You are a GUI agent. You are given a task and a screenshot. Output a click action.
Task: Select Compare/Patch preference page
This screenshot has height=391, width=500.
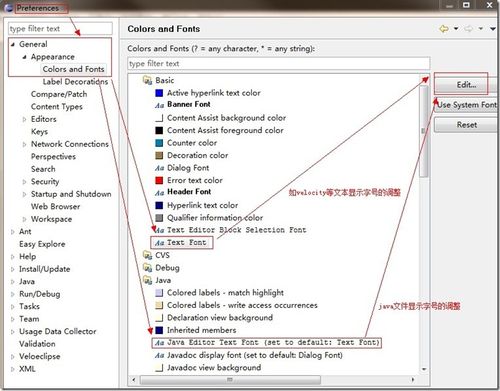click(x=59, y=94)
